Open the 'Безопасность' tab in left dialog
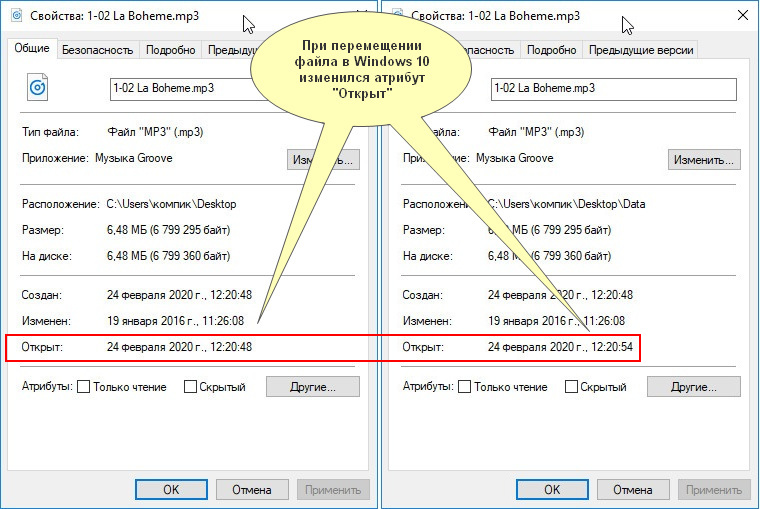 (x=97, y=49)
